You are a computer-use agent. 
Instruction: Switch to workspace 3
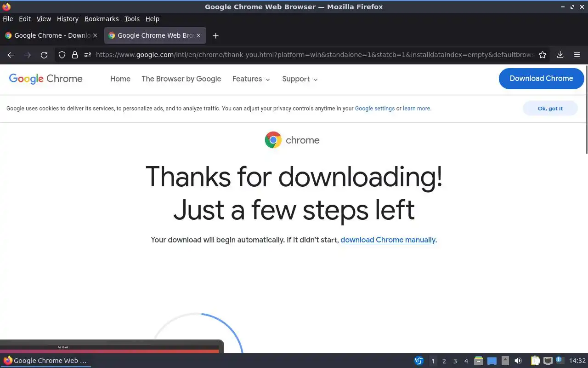[x=455, y=361]
